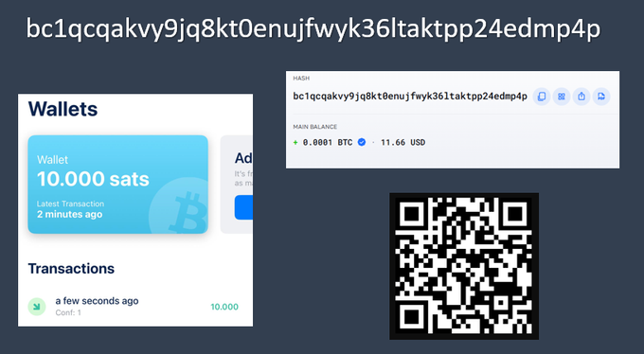The image size is (644, 354).
Task: Select the partially visible Add wallet card
Action: point(237,185)
